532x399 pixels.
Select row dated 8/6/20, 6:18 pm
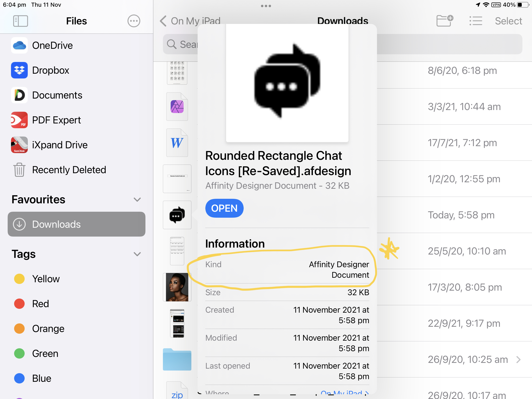pos(462,71)
